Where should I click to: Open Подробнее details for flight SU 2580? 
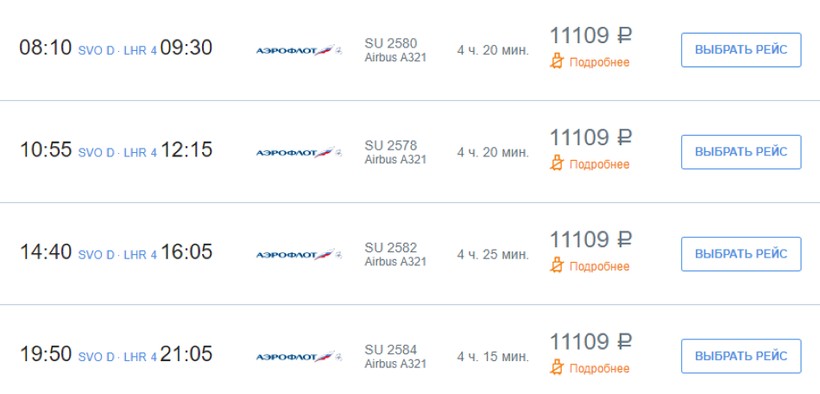coord(599,62)
